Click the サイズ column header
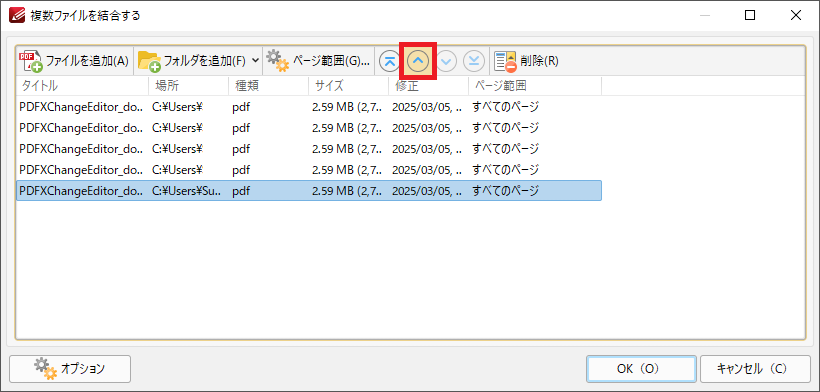 click(x=348, y=86)
